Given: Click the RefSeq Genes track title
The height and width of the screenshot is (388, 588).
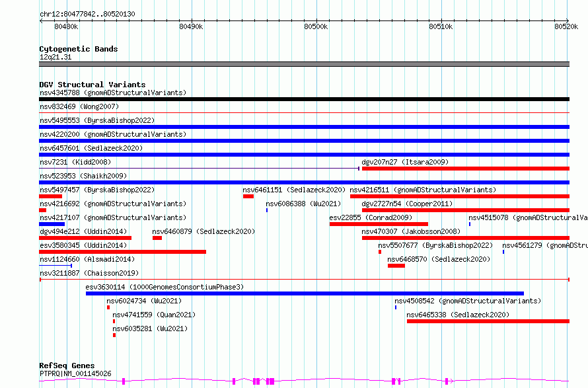Looking at the screenshot, I should point(67,366).
